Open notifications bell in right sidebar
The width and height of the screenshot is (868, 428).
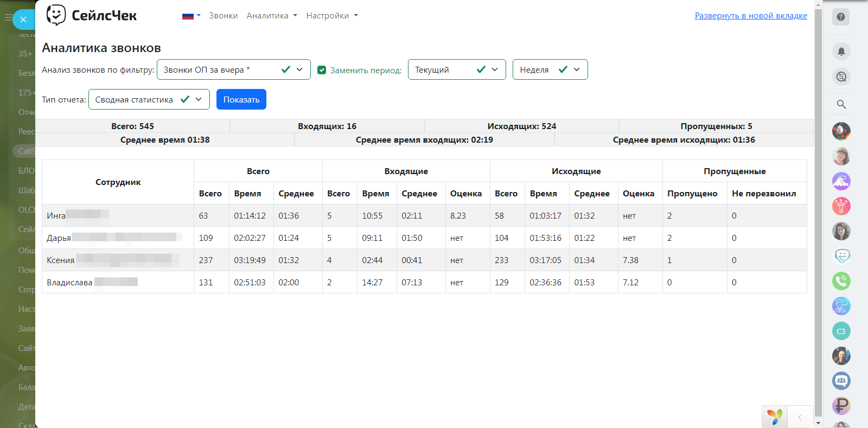(841, 52)
